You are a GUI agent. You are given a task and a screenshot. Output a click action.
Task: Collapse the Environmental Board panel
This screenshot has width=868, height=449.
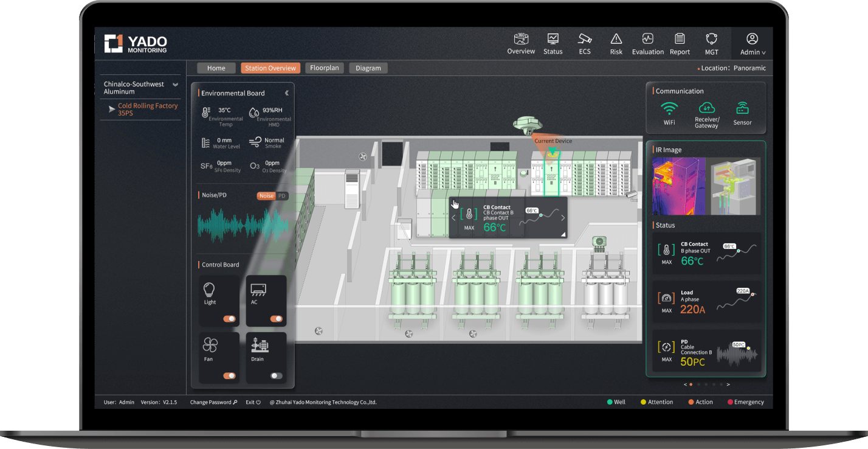(x=286, y=93)
